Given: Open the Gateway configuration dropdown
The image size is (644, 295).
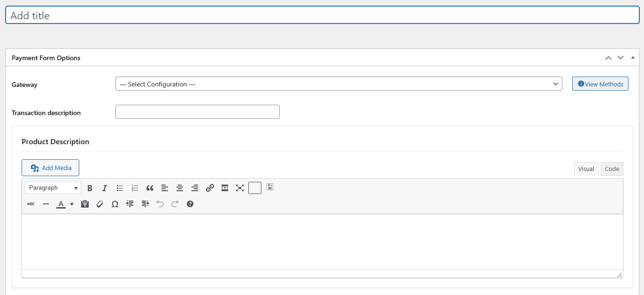Looking at the screenshot, I should tap(338, 84).
